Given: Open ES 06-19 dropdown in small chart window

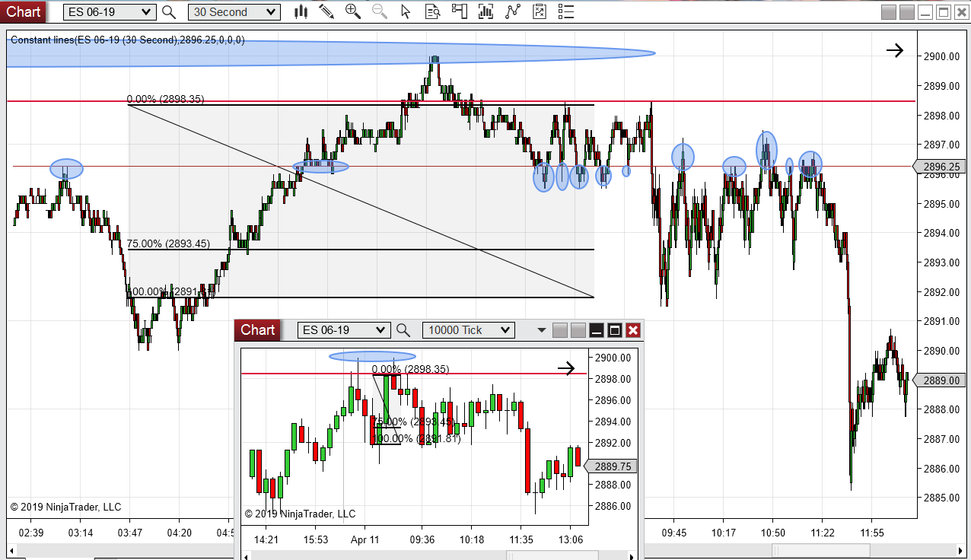Looking at the screenshot, I should [344, 330].
